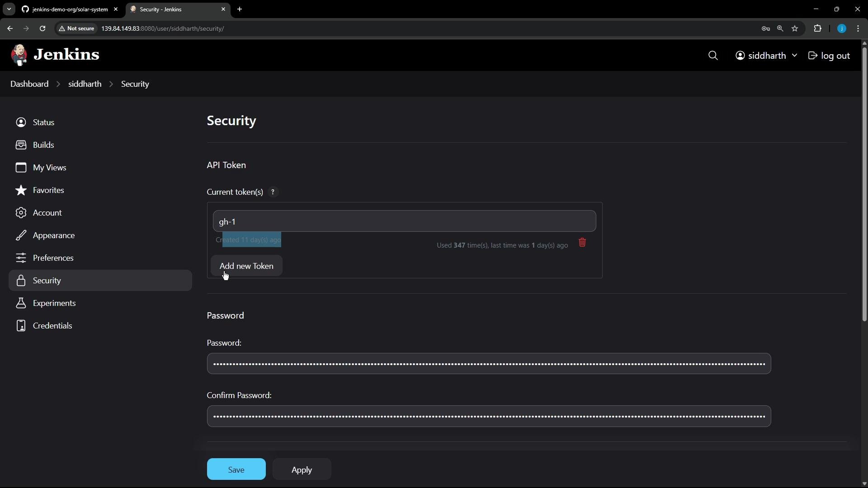
Task: Click the siddharth breadcrumb link
Action: (x=85, y=84)
